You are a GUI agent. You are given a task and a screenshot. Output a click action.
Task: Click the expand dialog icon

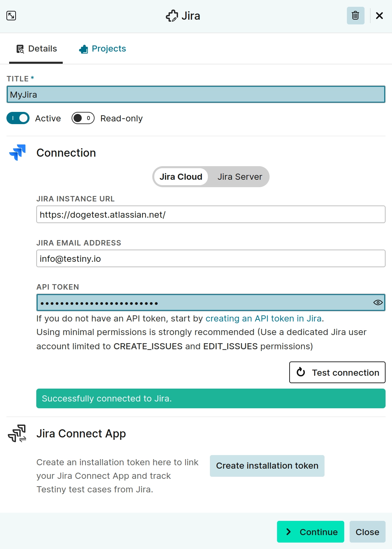pos(11,16)
